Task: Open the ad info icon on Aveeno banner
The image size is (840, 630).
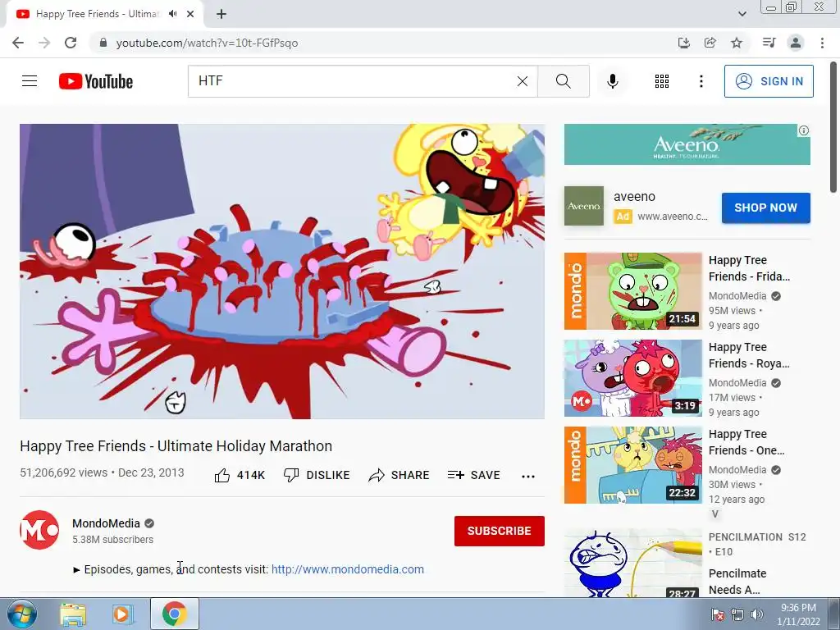Action: 804,130
